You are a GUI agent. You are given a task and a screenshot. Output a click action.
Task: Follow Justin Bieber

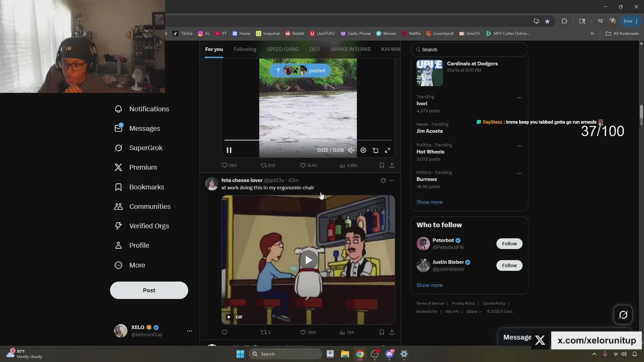click(x=509, y=265)
